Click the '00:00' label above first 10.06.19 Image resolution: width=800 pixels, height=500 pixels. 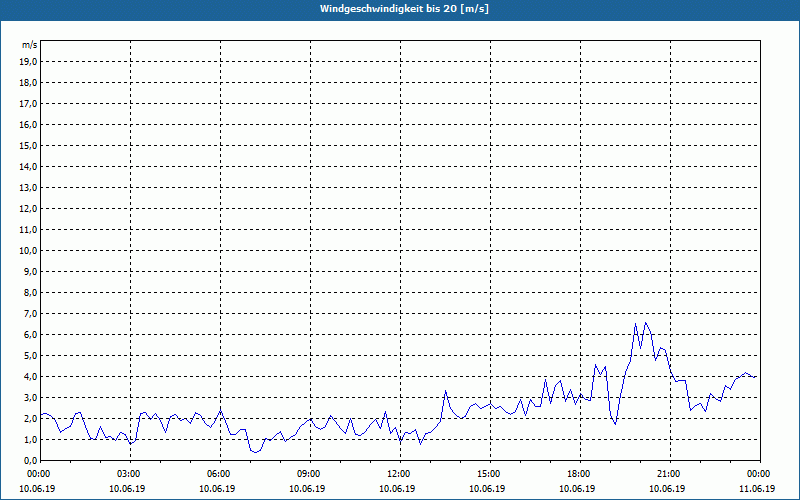tap(38, 474)
